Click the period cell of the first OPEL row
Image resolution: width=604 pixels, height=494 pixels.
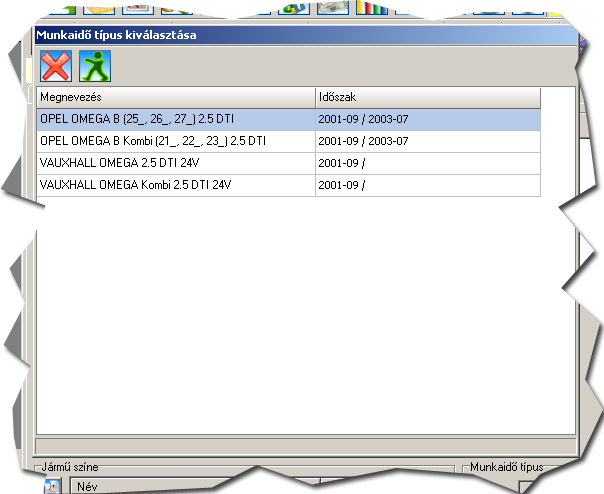[x=427, y=119]
